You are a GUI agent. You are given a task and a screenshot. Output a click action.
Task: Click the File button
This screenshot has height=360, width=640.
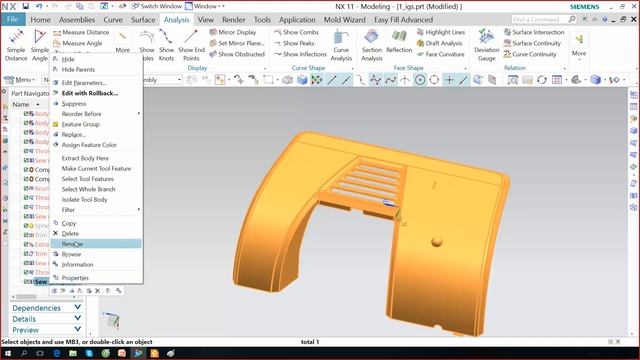pyautogui.click(x=13, y=19)
